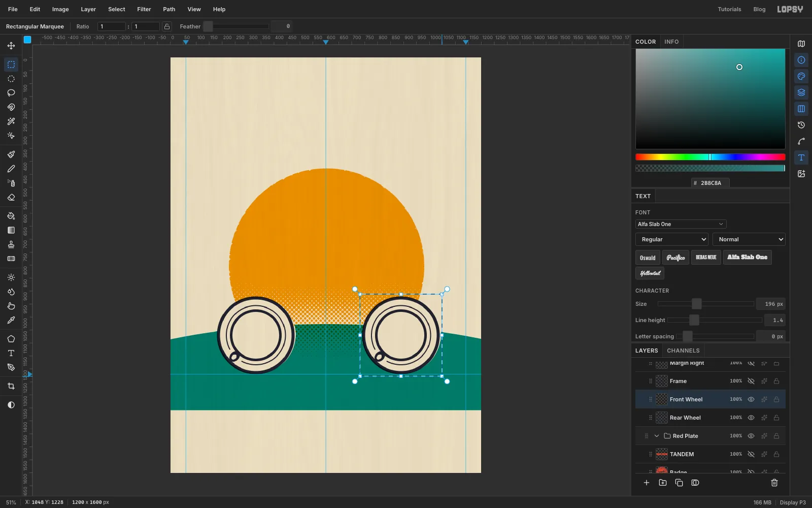Choose the Pacifico font preset
The height and width of the screenshot is (508, 812).
point(675,258)
